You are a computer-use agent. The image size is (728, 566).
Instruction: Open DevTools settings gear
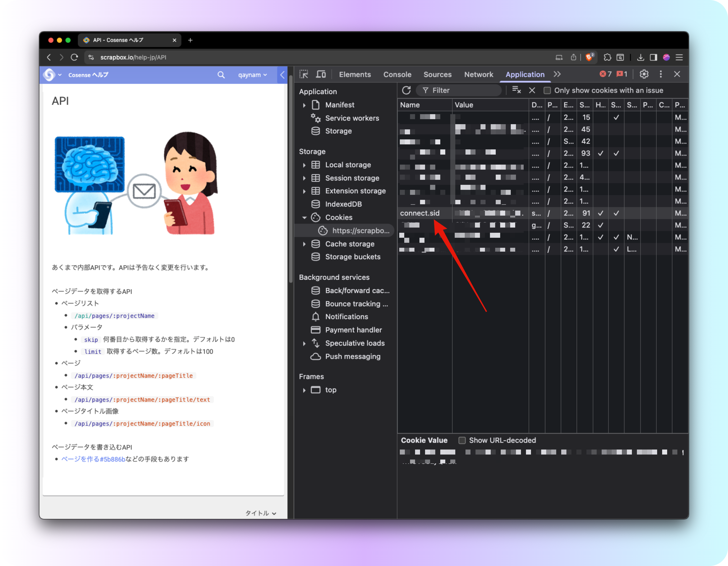pyautogui.click(x=644, y=74)
